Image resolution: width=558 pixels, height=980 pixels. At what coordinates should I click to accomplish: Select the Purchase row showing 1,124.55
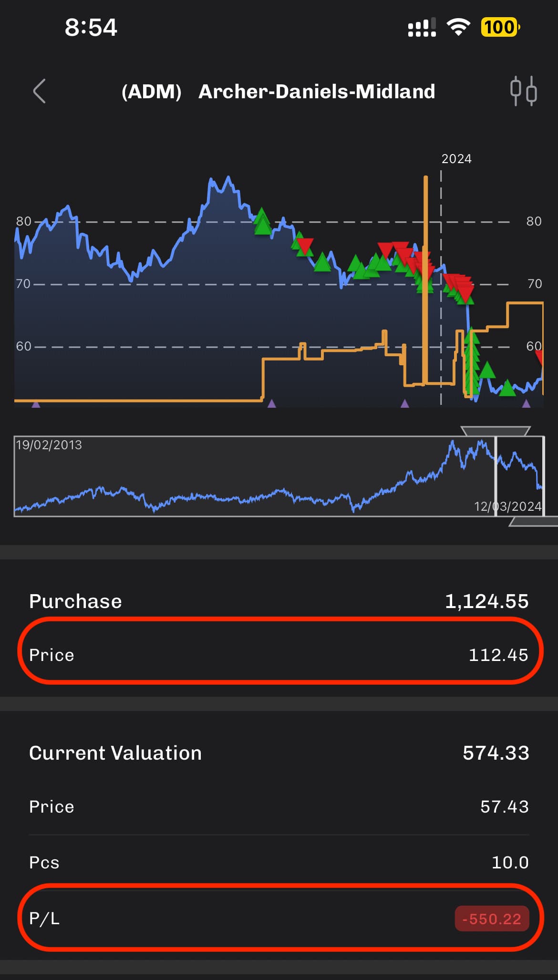pyautogui.click(x=279, y=601)
